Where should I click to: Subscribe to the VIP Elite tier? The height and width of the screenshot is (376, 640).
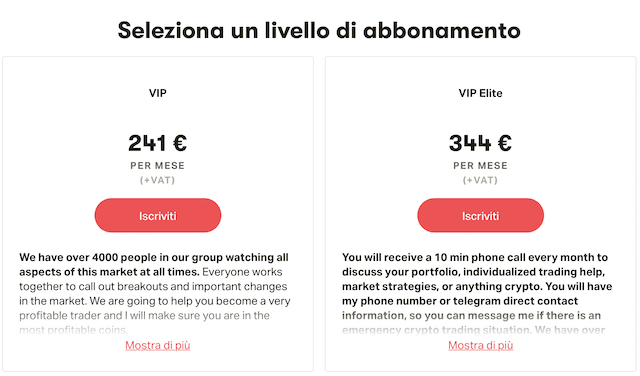pos(480,215)
